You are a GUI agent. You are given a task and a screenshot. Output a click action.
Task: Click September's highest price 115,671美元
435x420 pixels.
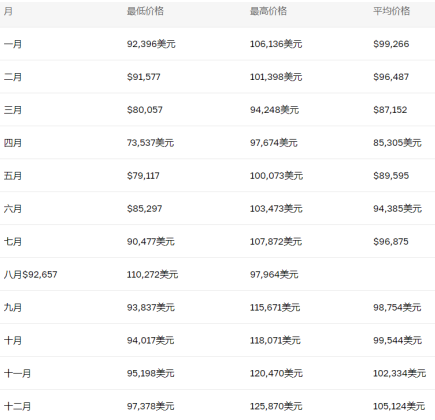click(x=275, y=307)
